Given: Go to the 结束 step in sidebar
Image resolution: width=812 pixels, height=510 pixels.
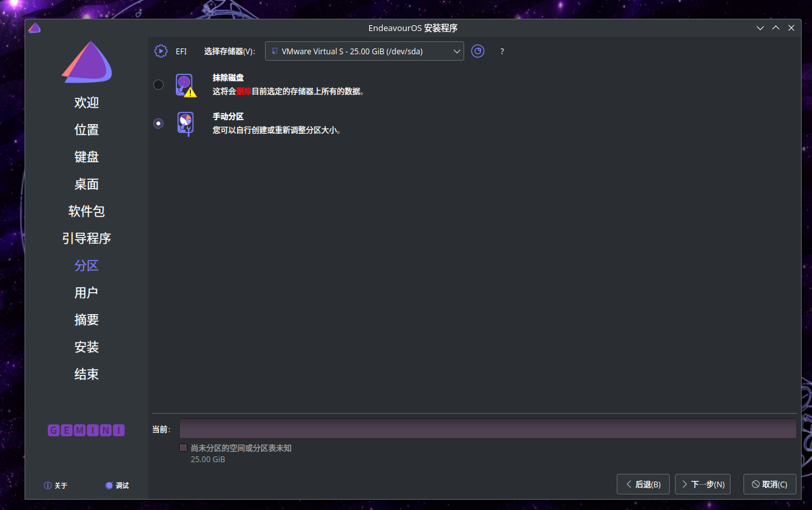Looking at the screenshot, I should tap(87, 374).
